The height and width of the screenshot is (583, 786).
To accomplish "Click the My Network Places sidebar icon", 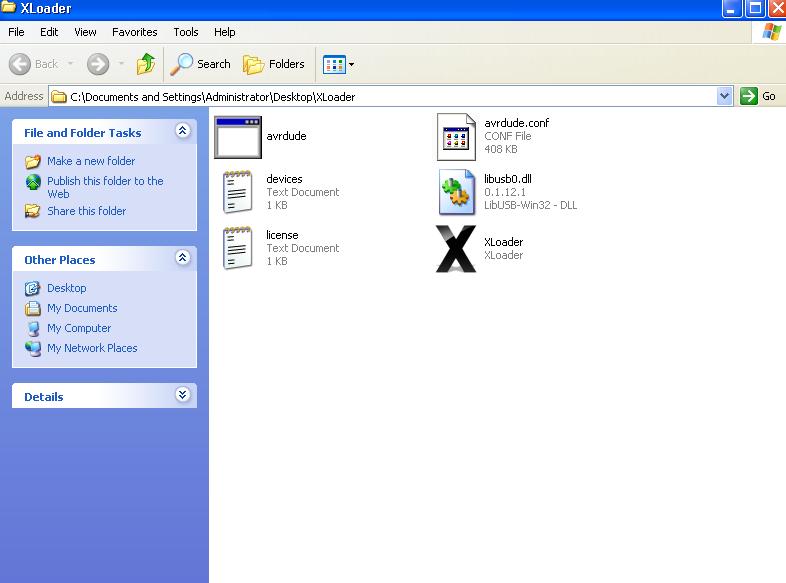I will click(33, 348).
